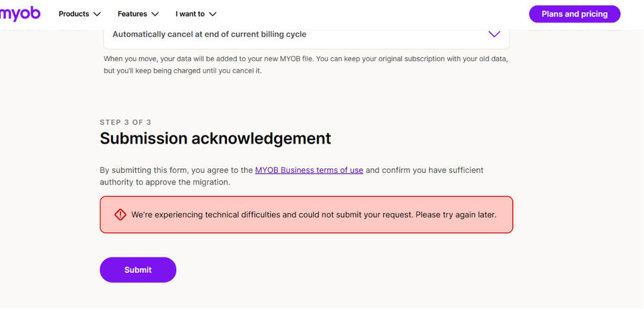Open the "I want to" menu
The image size is (644, 309).
196,14
